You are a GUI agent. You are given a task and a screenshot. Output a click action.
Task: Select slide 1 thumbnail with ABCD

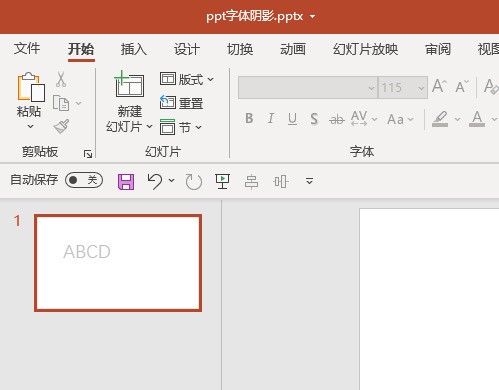pos(118,263)
